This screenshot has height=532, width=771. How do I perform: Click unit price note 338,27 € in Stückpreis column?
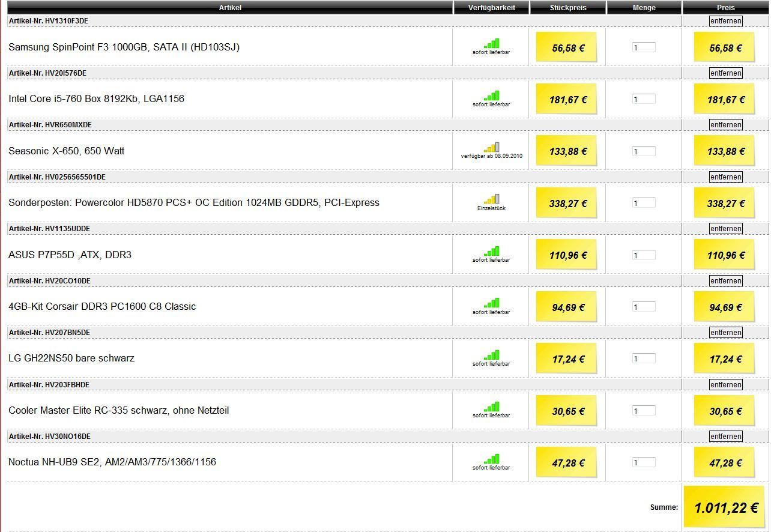[567, 202]
